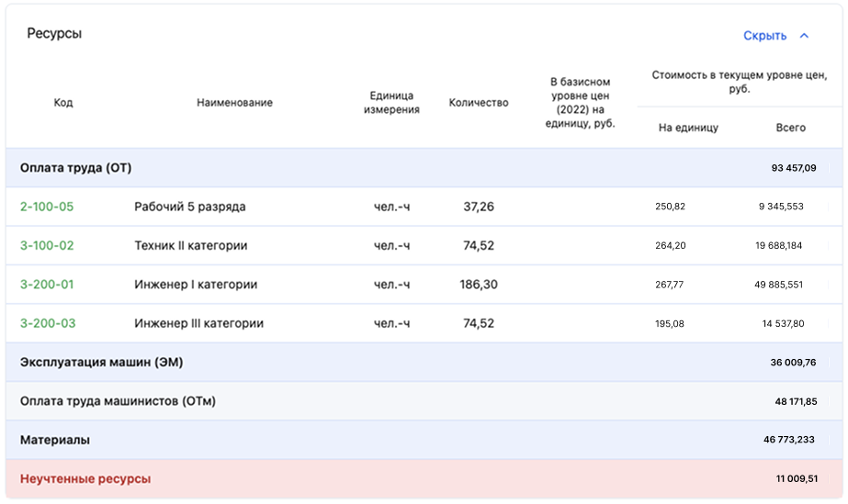The image size is (848, 504).
Task: Select the Инженер I категории name
Action: 196,285
